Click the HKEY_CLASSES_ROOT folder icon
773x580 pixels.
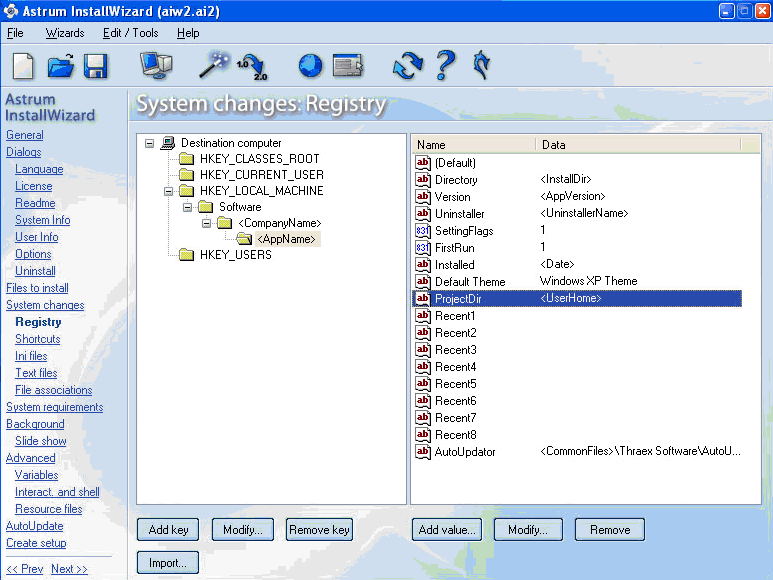(186, 159)
